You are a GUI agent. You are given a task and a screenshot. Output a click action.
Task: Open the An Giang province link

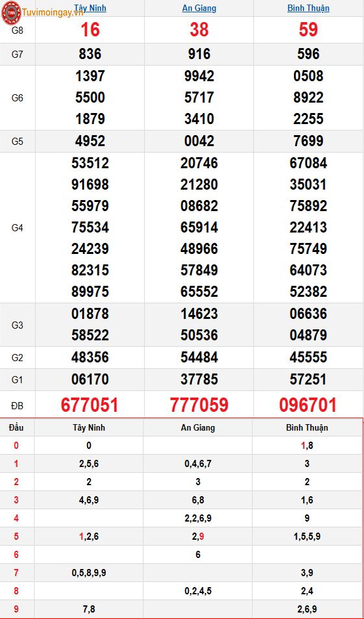point(199,8)
